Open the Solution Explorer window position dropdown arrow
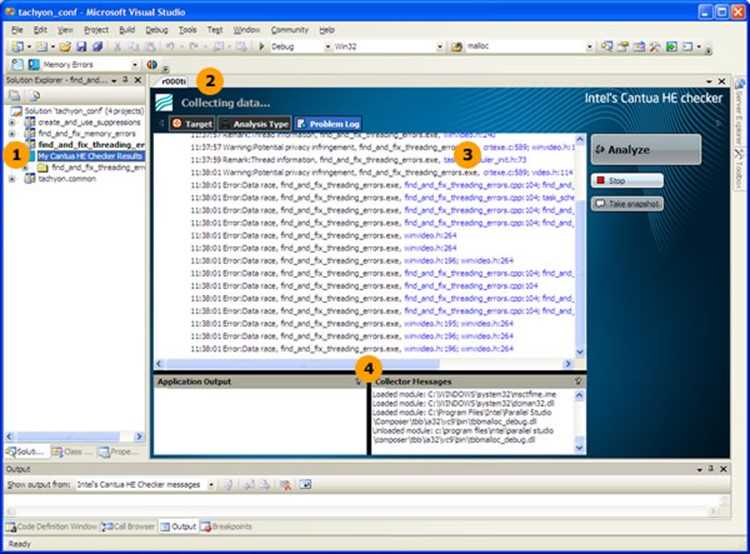The height and width of the screenshot is (554, 750). [x=114, y=80]
